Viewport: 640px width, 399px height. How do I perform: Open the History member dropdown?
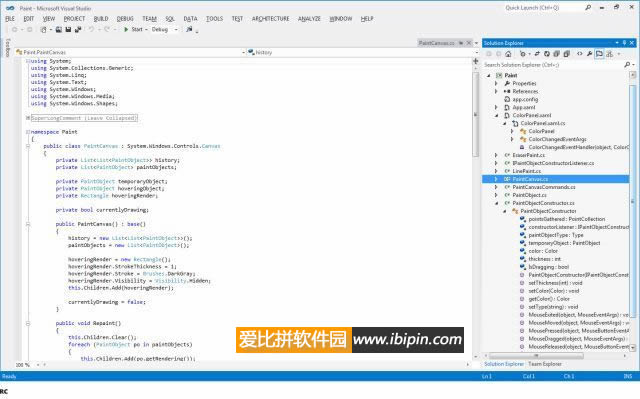coord(476,52)
